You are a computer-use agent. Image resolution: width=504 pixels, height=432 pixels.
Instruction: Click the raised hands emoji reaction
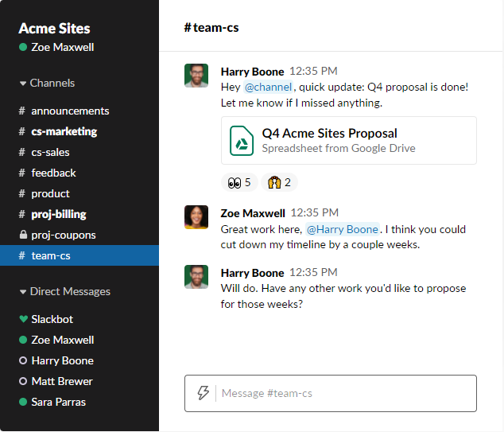click(x=279, y=182)
